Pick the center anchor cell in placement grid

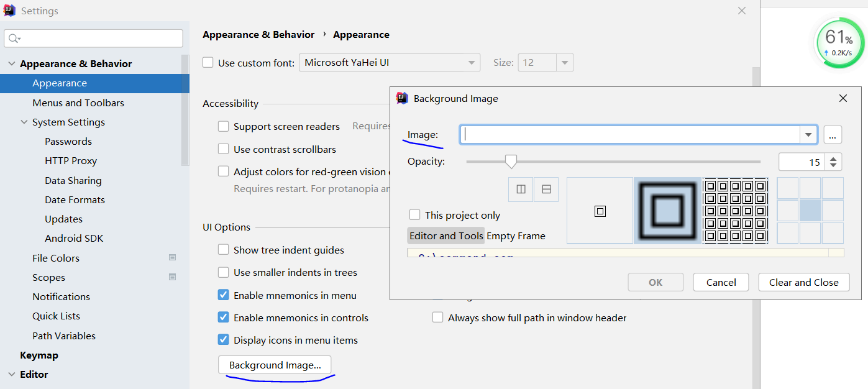[x=810, y=211]
